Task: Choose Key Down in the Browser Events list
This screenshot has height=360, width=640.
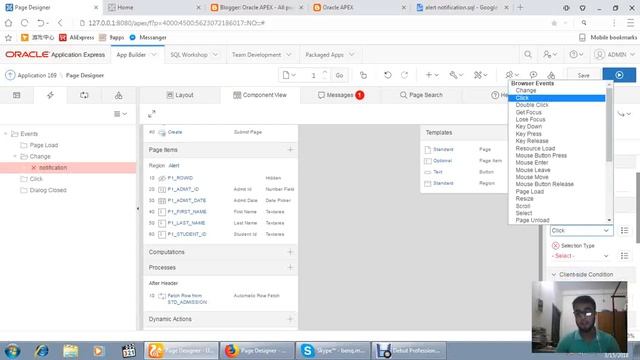Action: point(529,127)
